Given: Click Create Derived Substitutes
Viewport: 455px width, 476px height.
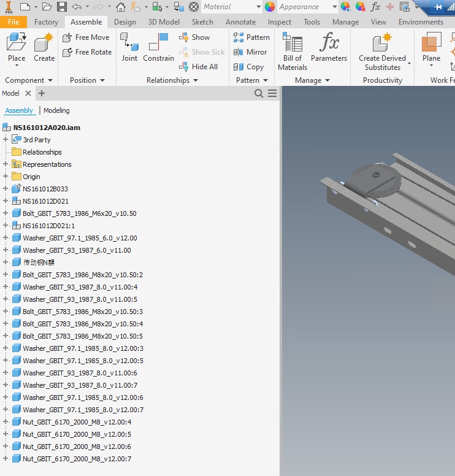Looking at the screenshot, I should pos(382,52).
